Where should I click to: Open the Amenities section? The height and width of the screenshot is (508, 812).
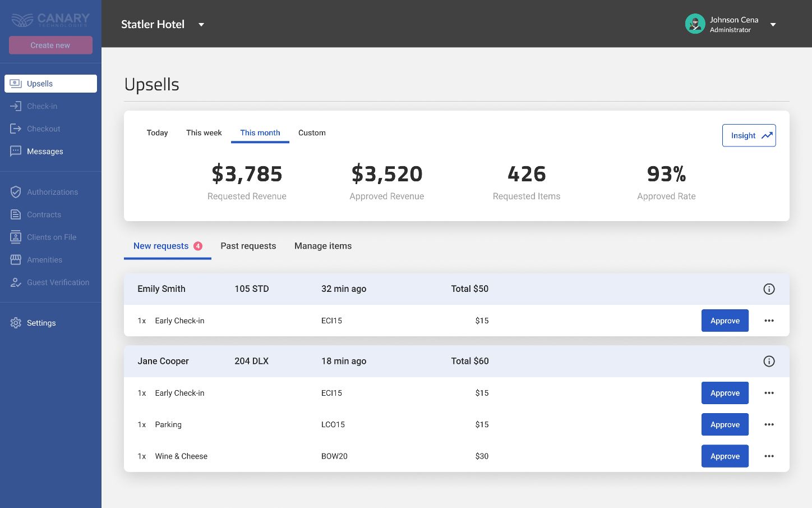coord(44,260)
